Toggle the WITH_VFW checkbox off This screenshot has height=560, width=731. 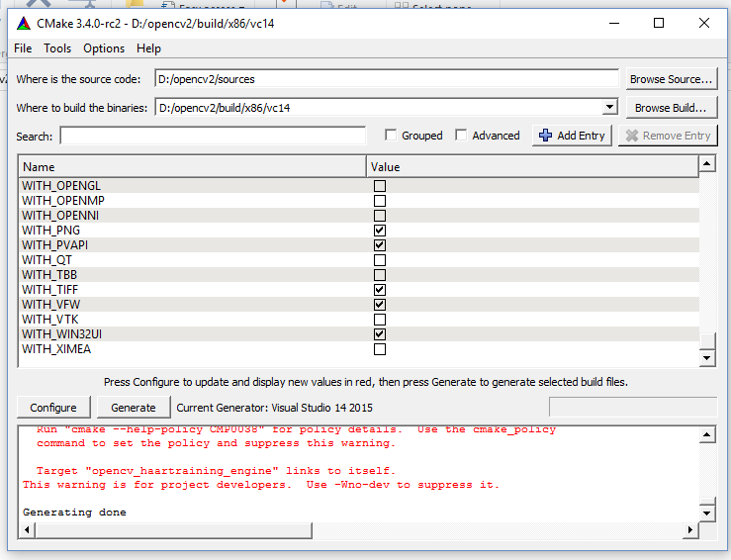click(x=380, y=305)
